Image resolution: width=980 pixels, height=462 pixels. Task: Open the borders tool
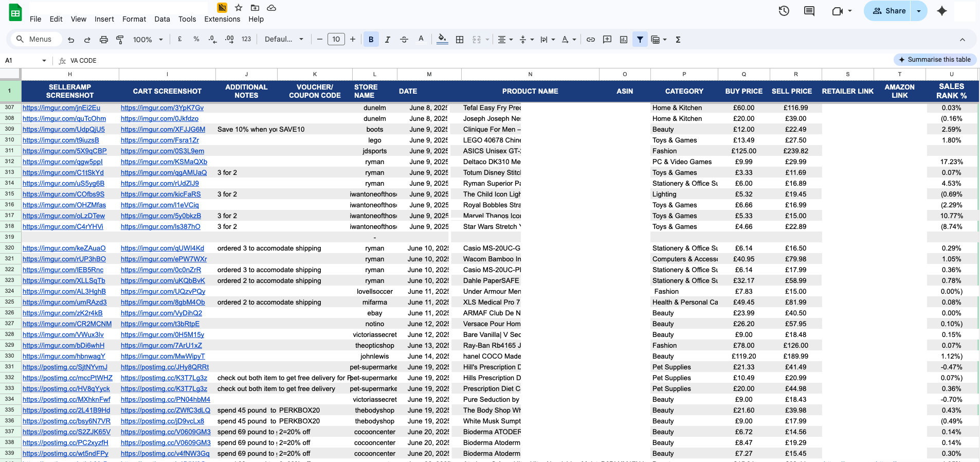tap(460, 40)
